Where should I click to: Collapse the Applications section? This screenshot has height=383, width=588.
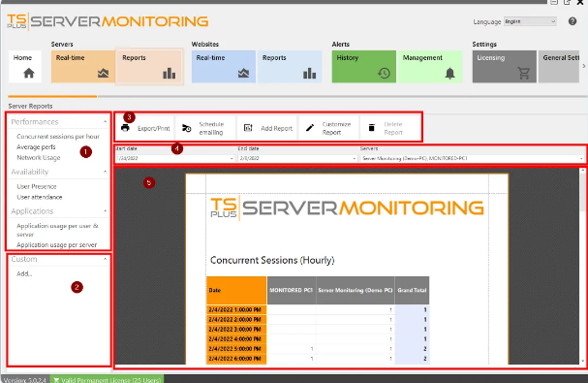pos(105,211)
